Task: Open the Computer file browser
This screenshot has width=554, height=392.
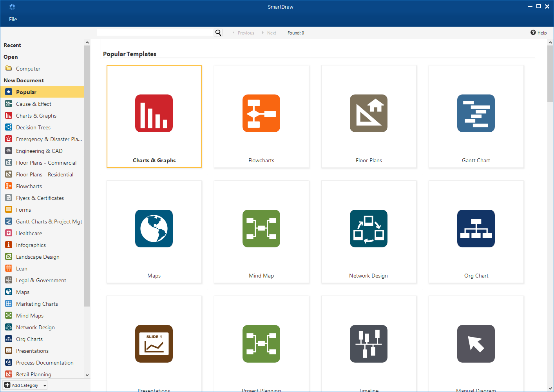Action: click(x=27, y=68)
